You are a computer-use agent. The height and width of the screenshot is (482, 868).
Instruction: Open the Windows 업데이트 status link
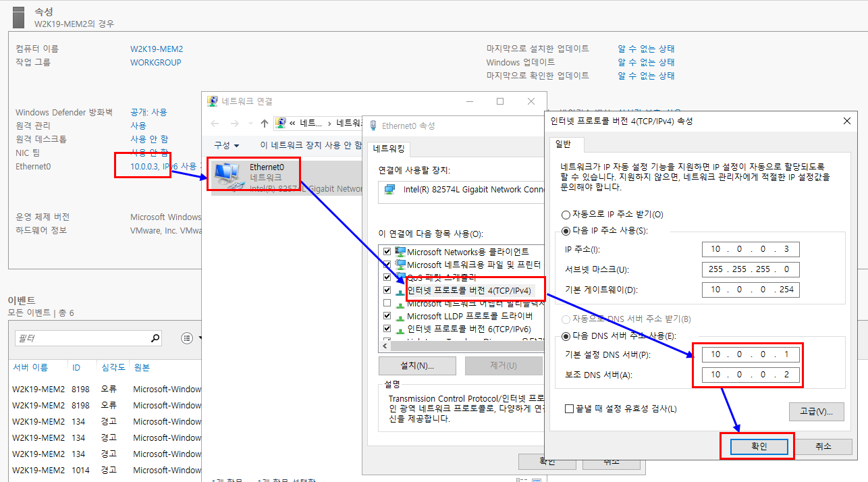pos(646,62)
